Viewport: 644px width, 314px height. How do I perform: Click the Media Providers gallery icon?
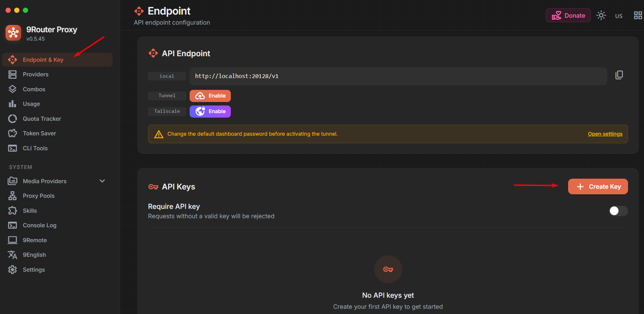point(12,181)
